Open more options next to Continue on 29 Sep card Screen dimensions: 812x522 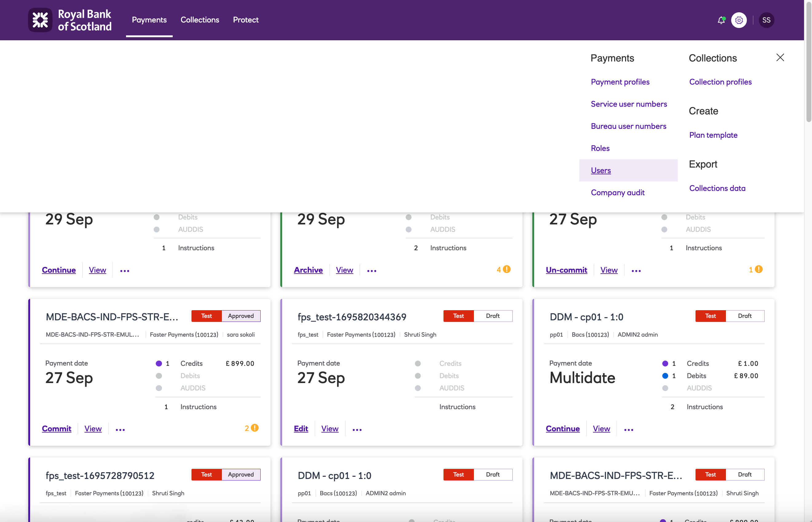(124, 271)
